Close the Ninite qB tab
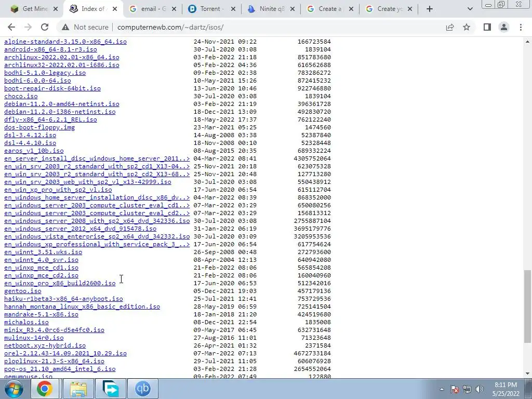532x399 pixels. (292, 9)
